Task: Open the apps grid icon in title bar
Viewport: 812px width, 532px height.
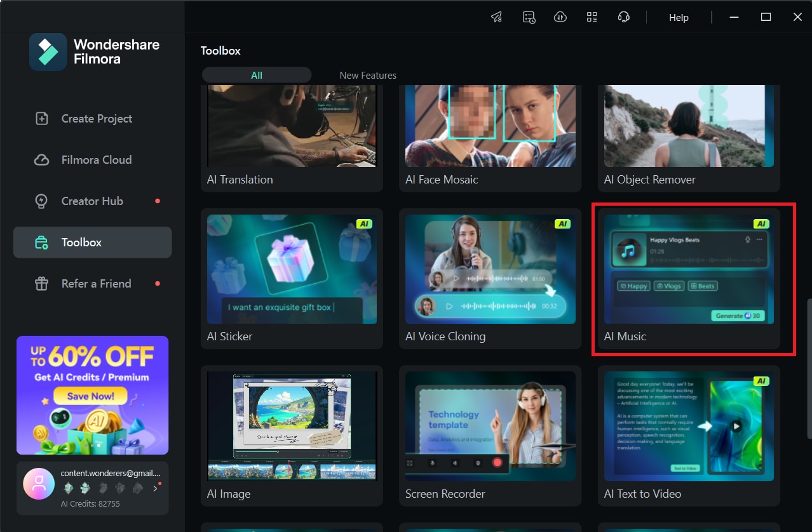Action: [592, 17]
